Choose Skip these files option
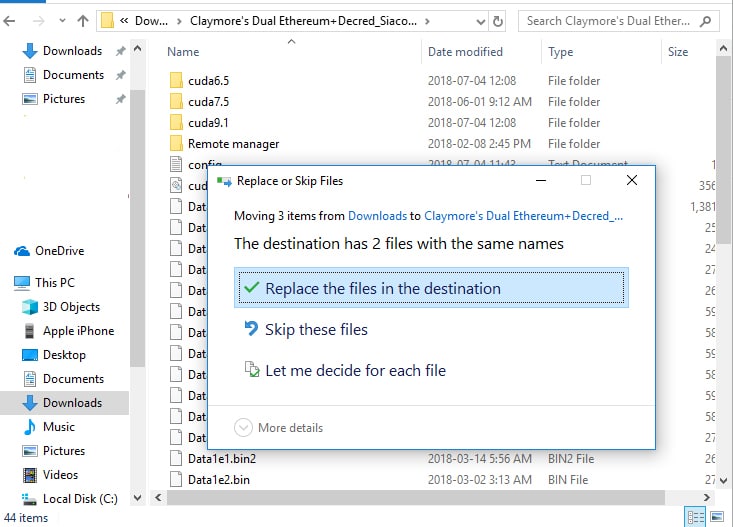This screenshot has height=527, width=733. (x=316, y=330)
